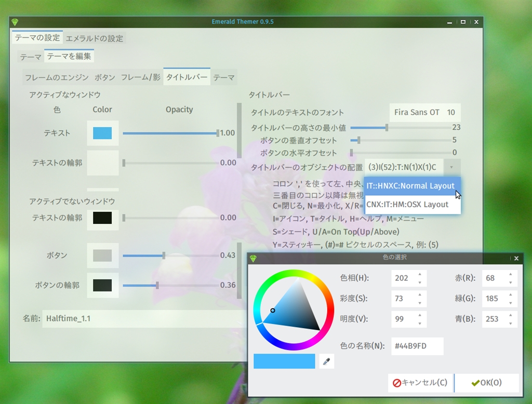This screenshot has width=532, height=404.
Task: Select the タイトルバー tab
Action: click(187, 77)
